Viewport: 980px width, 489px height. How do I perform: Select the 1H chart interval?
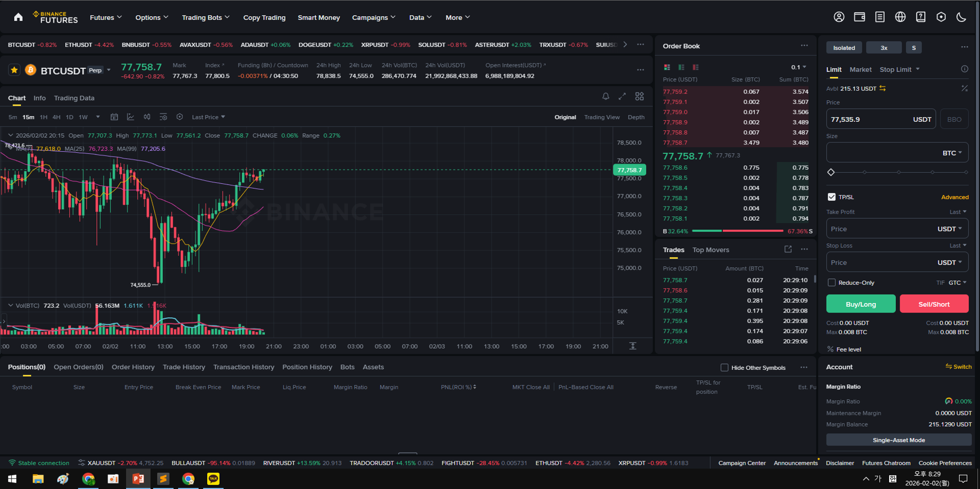point(44,117)
